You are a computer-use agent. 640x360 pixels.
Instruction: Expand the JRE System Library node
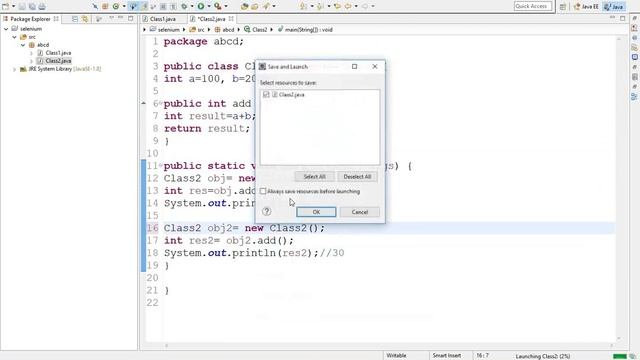pos(14,69)
